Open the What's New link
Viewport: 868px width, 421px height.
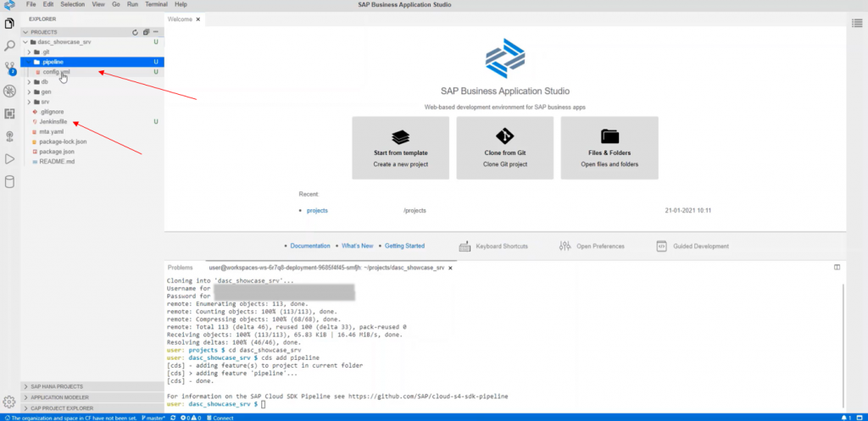[x=358, y=247]
